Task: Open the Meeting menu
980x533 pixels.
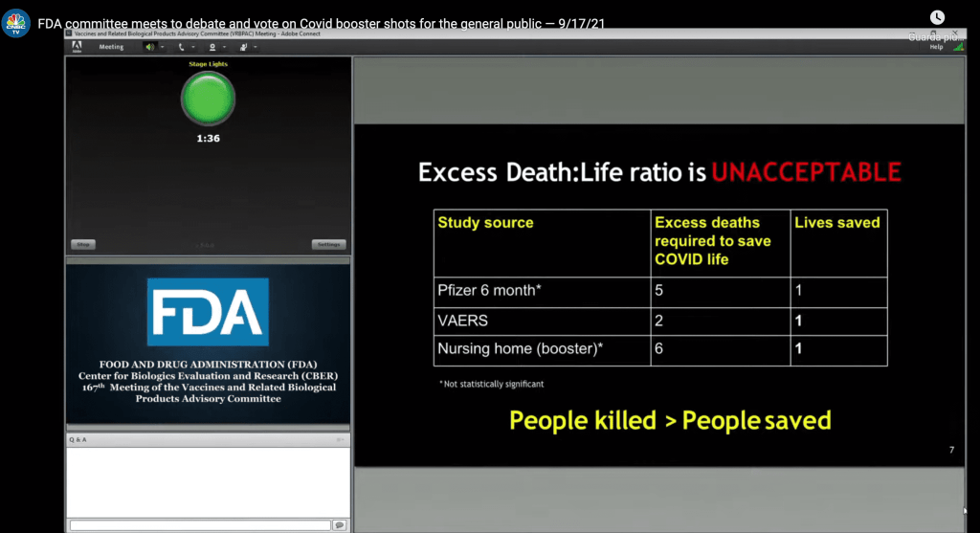Action: (x=111, y=47)
